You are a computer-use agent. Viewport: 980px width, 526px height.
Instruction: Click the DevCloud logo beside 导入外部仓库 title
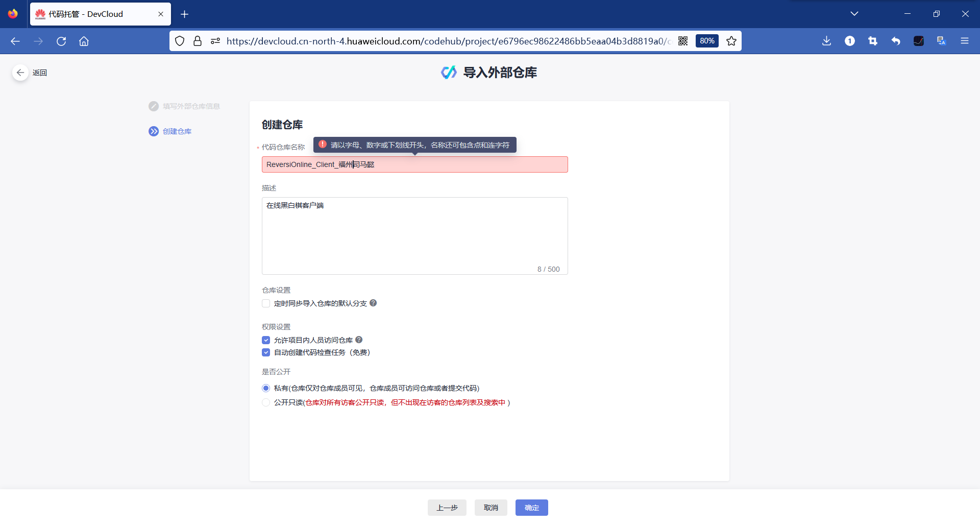pyautogui.click(x=449, y=72)
